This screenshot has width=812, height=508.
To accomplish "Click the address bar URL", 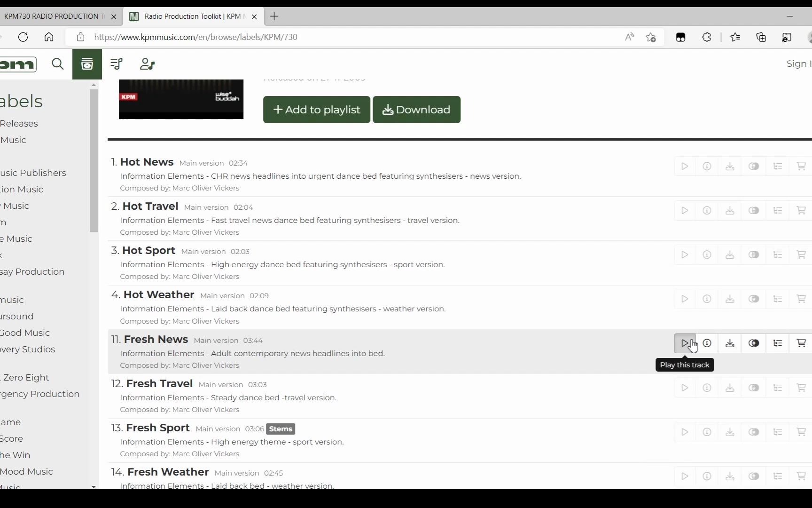I will coord(195,37).
